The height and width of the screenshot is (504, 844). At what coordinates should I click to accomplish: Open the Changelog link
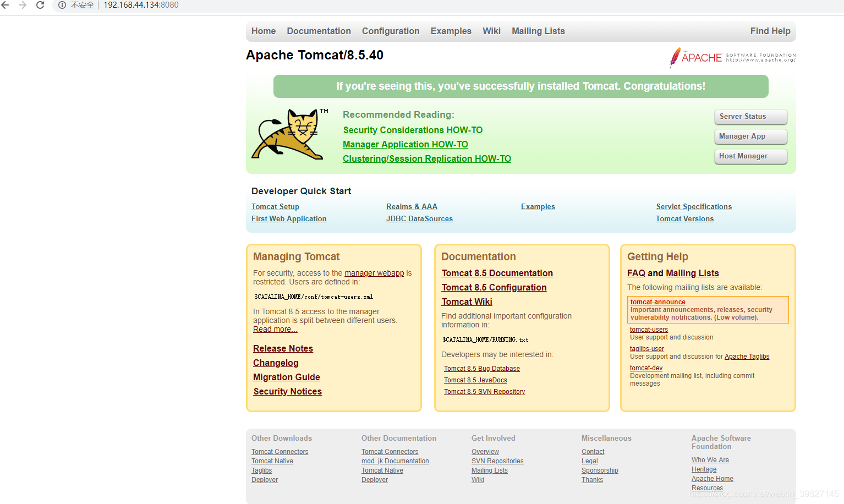pos(276,363)
